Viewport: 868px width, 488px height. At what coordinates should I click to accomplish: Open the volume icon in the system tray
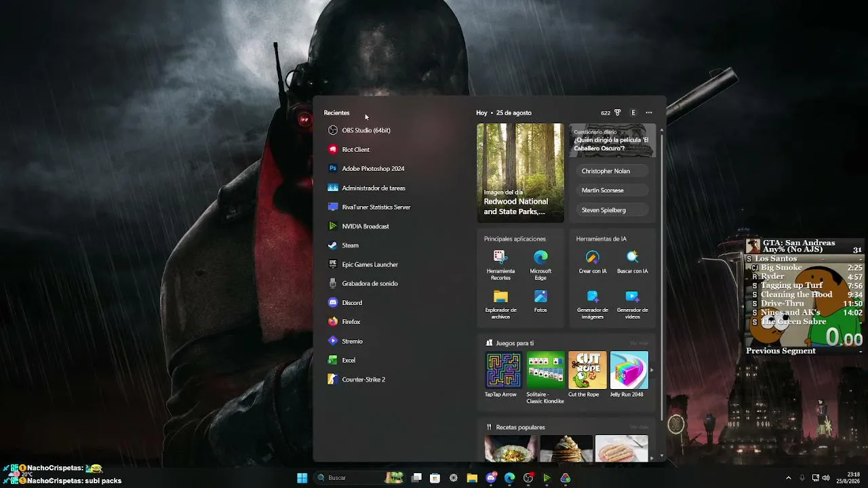pos(826,478)
